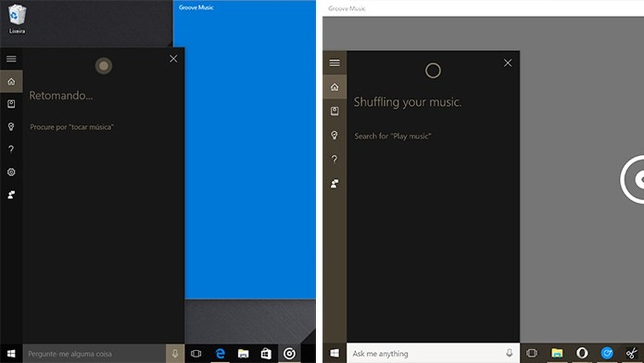Click 'Shuffling your music.' status text
Screen dimensions: 644x363
[408, 102]
